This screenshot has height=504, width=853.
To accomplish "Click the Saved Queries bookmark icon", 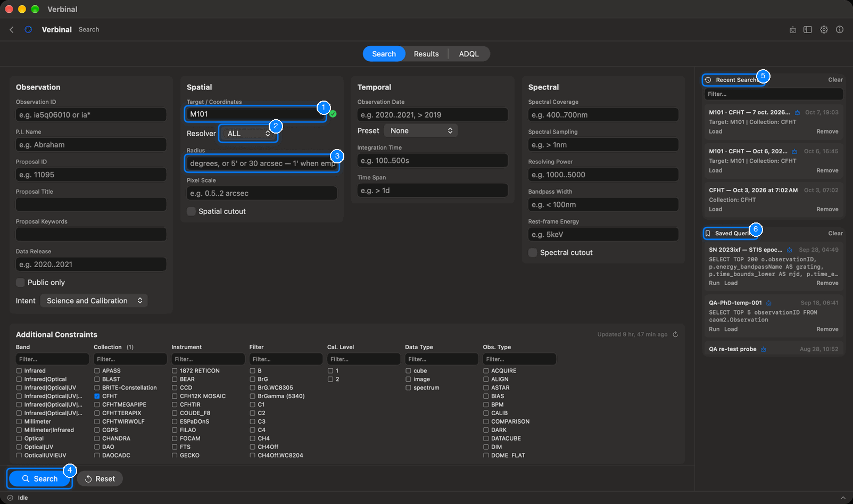I will [708, 234].
